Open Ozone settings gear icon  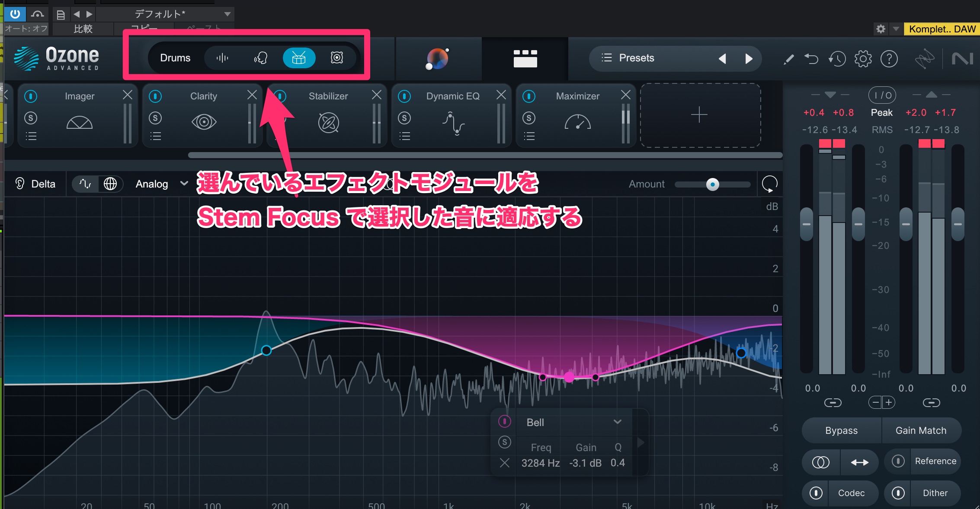tap(863, 58)
